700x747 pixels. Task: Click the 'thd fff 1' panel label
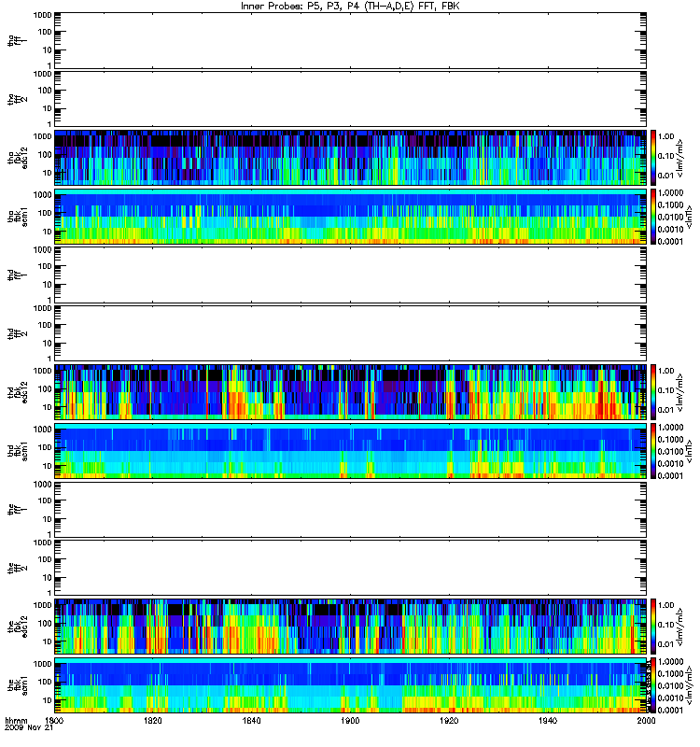point(17,275)
